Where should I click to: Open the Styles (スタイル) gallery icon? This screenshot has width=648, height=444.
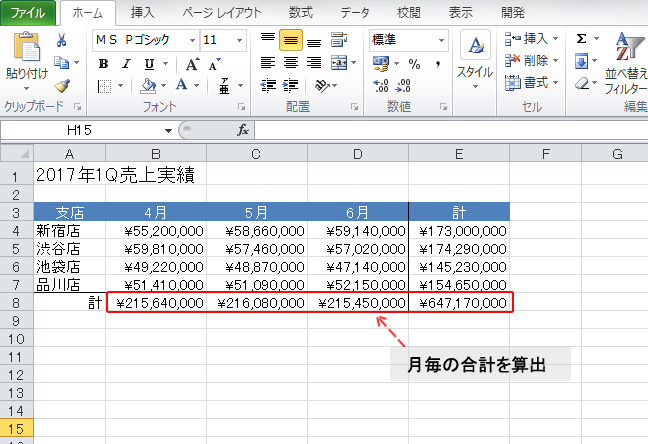[x=475, y=56]
